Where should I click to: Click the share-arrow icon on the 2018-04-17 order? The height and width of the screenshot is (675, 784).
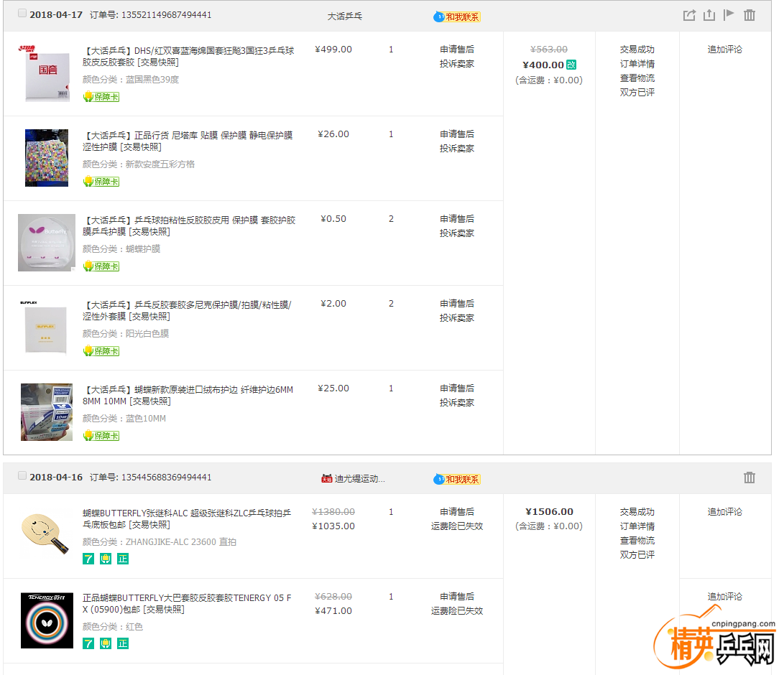pos(689,15)
